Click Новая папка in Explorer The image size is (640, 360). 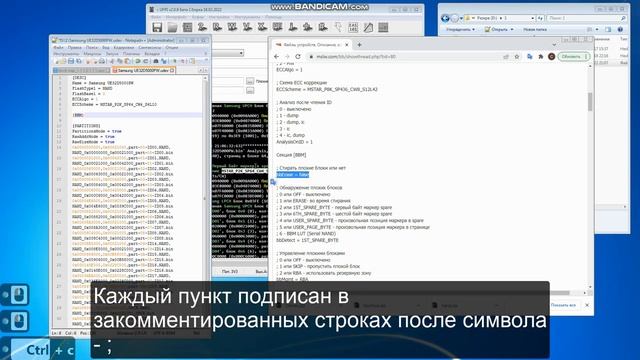pyautogui.click(x=535, y=29)
